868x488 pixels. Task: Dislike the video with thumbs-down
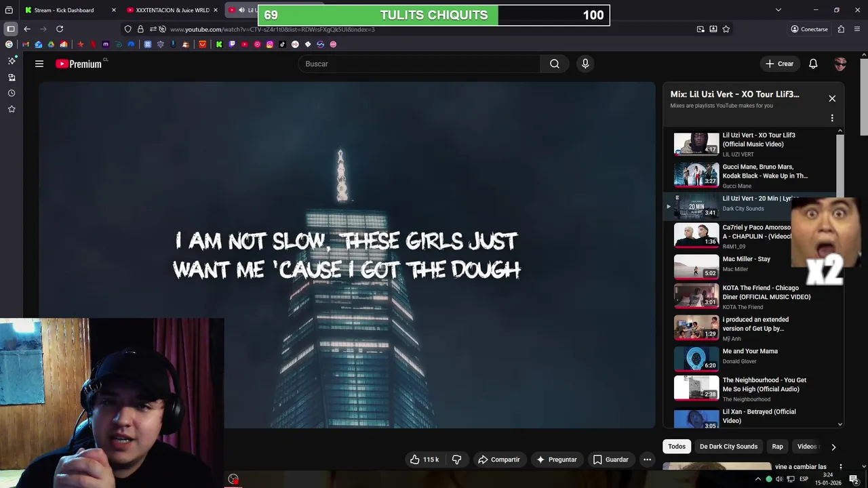pos(456,460)
